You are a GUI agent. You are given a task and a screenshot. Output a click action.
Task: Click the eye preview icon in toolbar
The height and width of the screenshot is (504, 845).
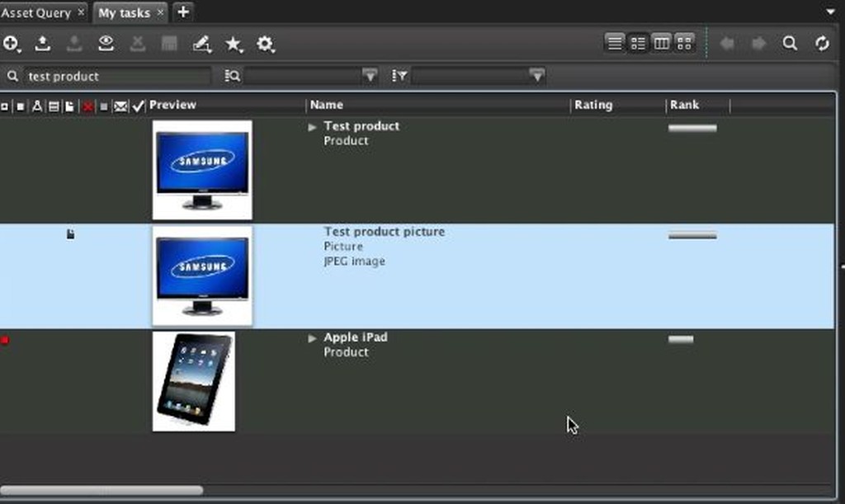[106, 44]
